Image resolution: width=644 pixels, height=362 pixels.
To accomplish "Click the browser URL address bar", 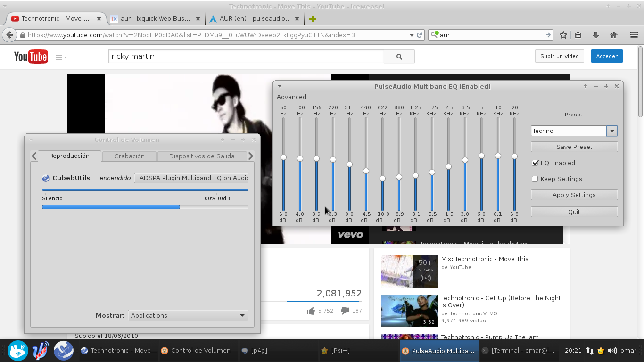I will [x=215, y=35].
